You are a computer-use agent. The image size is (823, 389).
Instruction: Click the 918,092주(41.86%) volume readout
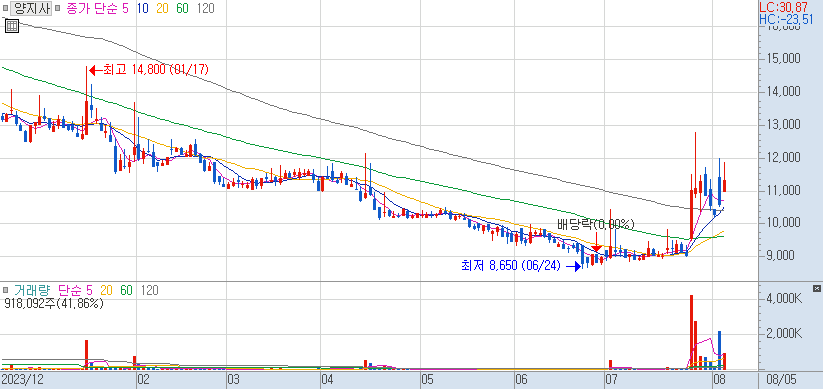pyautogui.click(x=54, y=303)
